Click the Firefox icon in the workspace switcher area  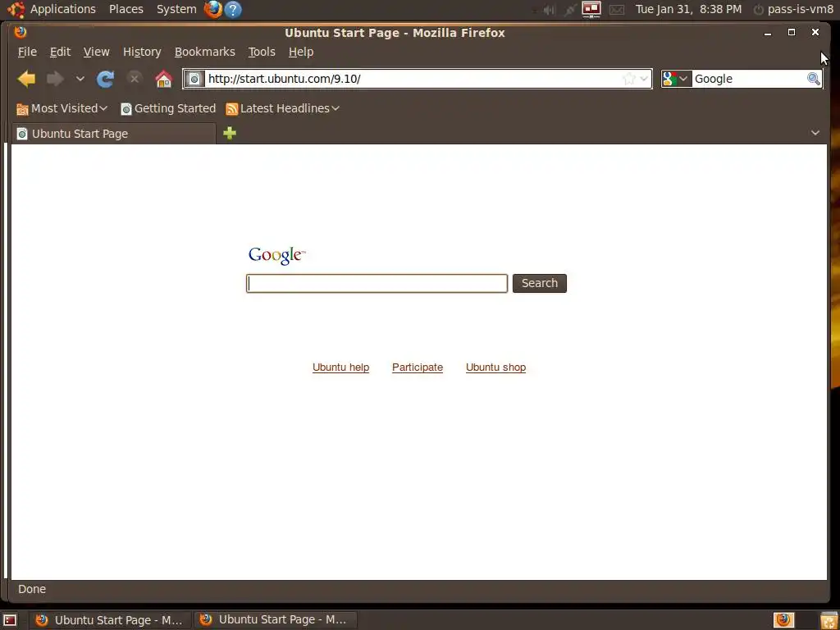pos(783,620)
